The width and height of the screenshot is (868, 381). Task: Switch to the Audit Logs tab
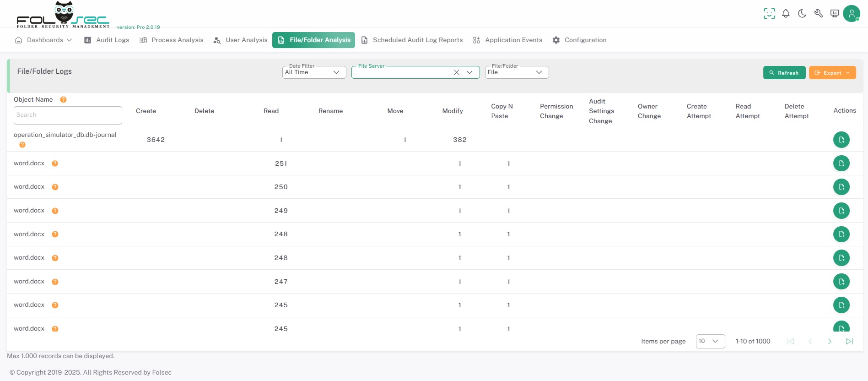click(x=107, y=40)
